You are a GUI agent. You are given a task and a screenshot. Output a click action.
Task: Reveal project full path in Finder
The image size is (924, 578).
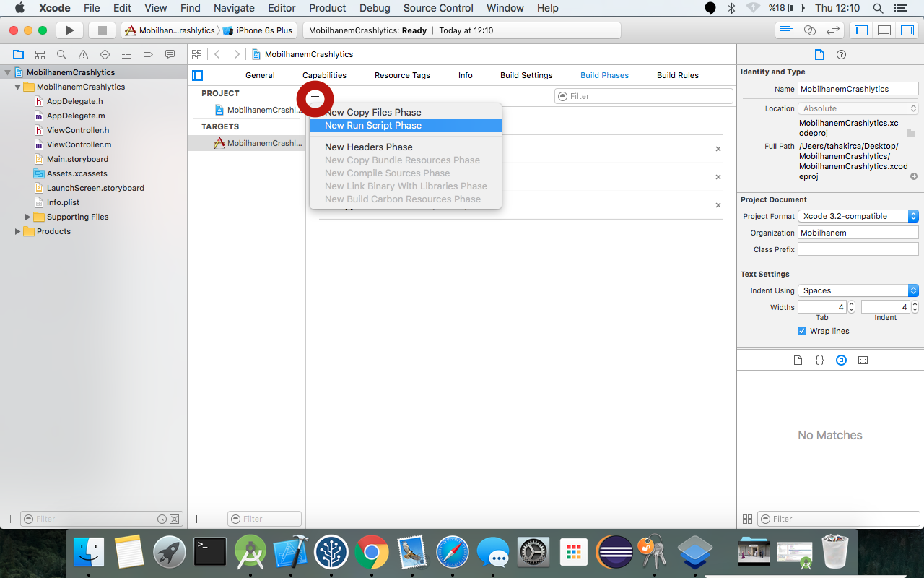coord(913,176)
